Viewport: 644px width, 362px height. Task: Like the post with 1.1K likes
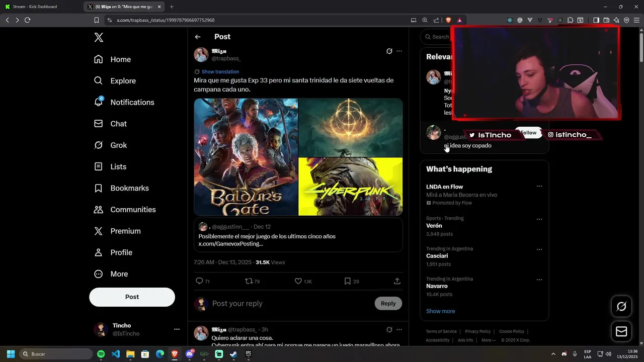point(298,281)
